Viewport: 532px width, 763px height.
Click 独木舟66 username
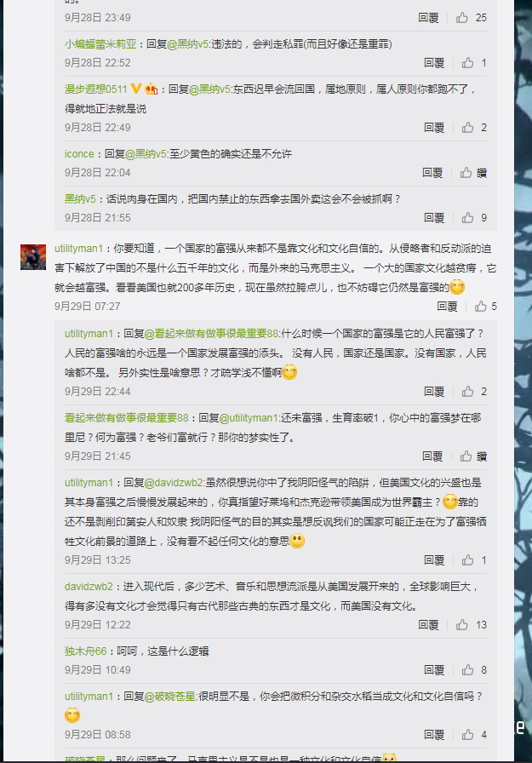(86, 651)
